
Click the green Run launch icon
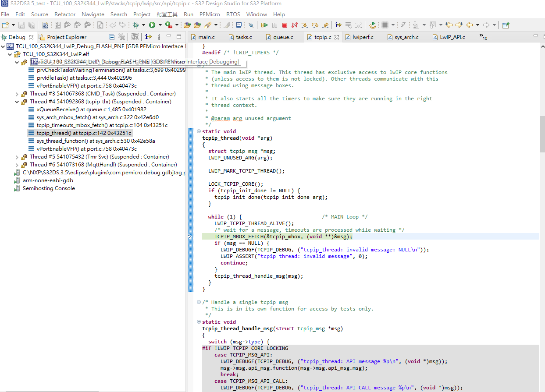point(152,25)
